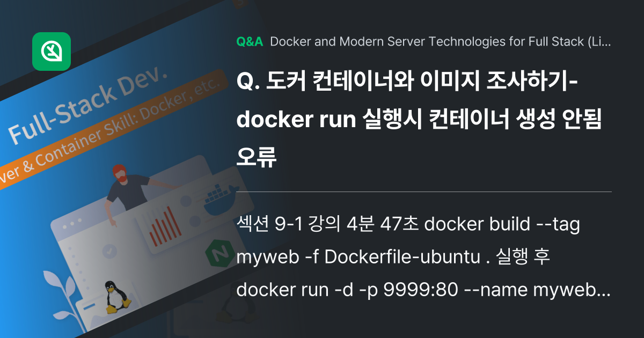
Task: Toggle the middle dot of the browser mockup
Action: pos(71,223)
